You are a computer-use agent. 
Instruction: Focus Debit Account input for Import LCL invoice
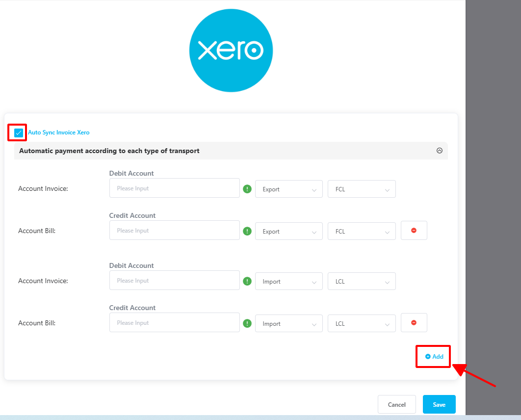[175, 281]
